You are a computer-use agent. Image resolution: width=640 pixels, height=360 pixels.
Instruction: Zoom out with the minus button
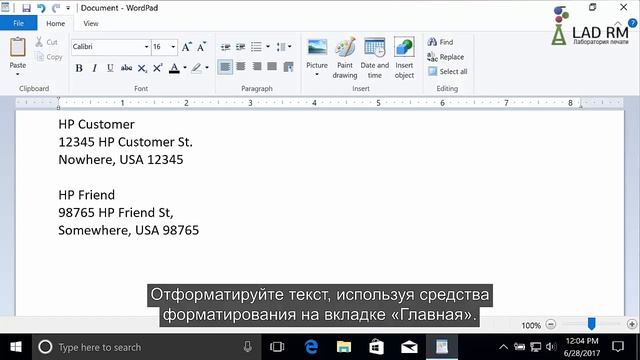click(551, 324)
